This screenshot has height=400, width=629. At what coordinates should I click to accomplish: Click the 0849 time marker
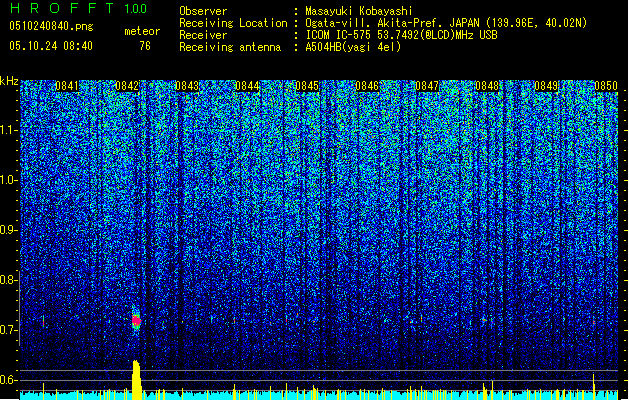tap(546, 86)
